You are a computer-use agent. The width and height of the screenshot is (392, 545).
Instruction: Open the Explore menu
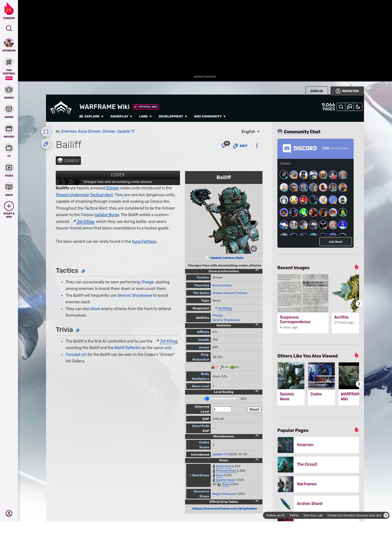click(x=91, y=116)
